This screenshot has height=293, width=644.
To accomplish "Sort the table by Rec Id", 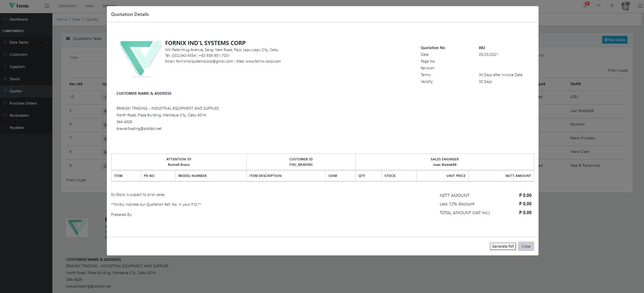I will tap(76, 84).
